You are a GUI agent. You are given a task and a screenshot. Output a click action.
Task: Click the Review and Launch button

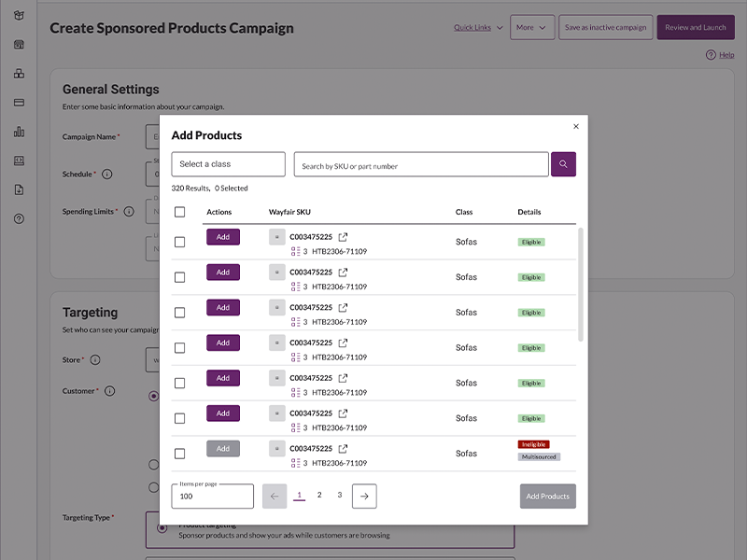click(696, 28)
